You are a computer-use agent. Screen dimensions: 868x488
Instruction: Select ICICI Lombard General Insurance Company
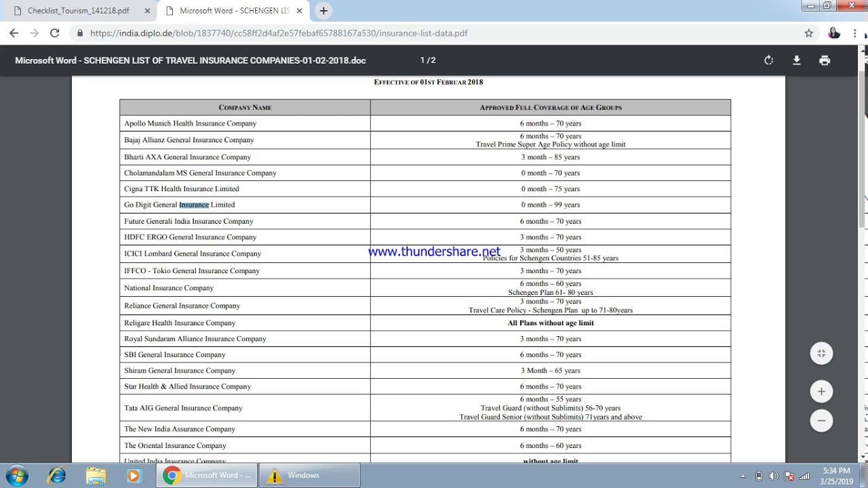tap(193, 253)
